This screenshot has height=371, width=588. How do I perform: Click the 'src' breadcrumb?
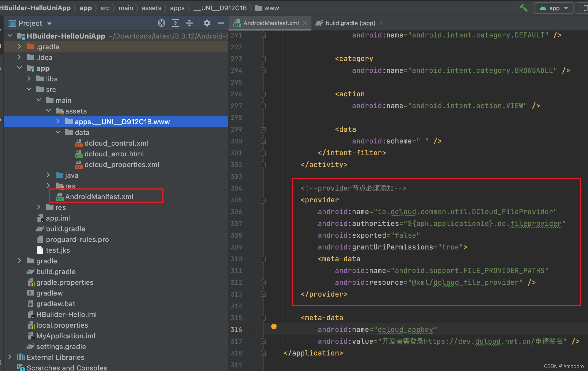tap(105, 8)
